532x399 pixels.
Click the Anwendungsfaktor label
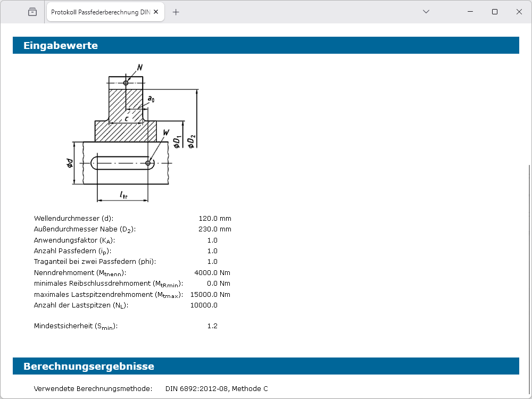[74, 240]
